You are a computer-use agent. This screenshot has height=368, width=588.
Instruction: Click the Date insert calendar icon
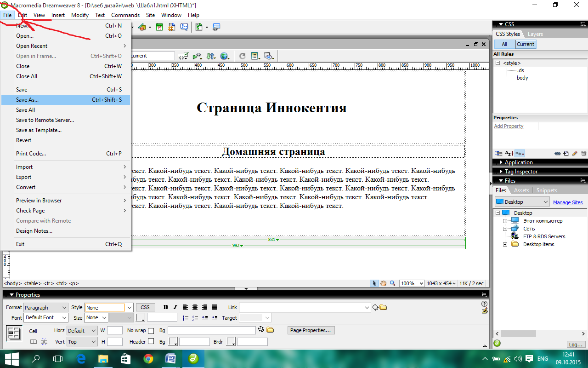point(159,27)
